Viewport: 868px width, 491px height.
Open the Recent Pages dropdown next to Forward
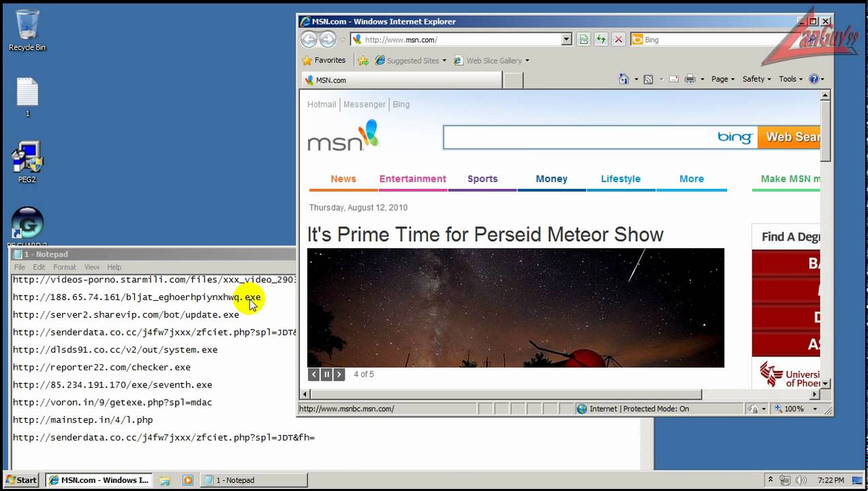(341, 40)
